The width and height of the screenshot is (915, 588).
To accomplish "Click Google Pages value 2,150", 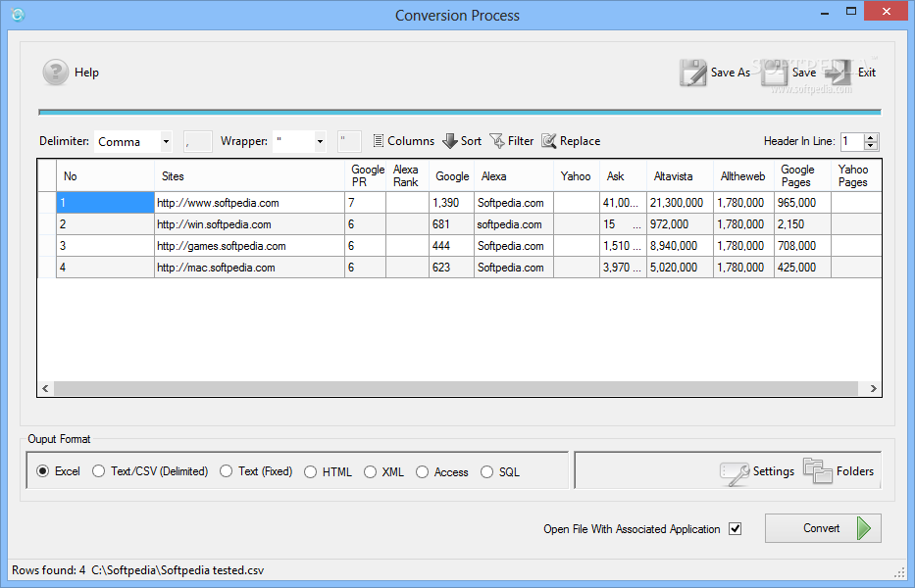I will pyautogui.click(x=802, y=224).
